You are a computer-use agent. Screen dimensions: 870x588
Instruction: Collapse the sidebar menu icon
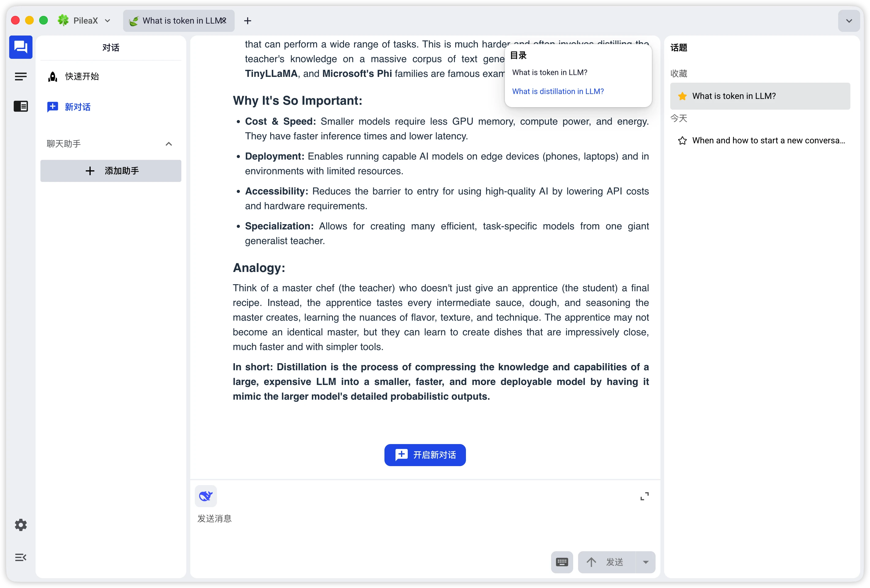(21, 557)
